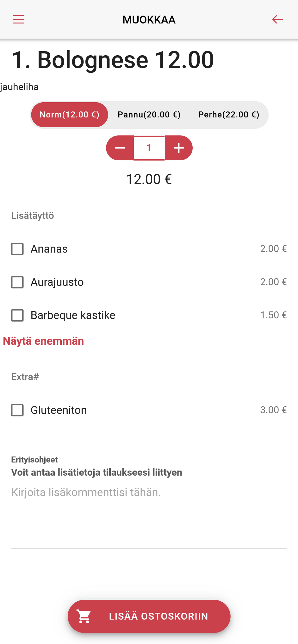
Task: Check the Barbeque kastike option
Action: coord(17,315)
